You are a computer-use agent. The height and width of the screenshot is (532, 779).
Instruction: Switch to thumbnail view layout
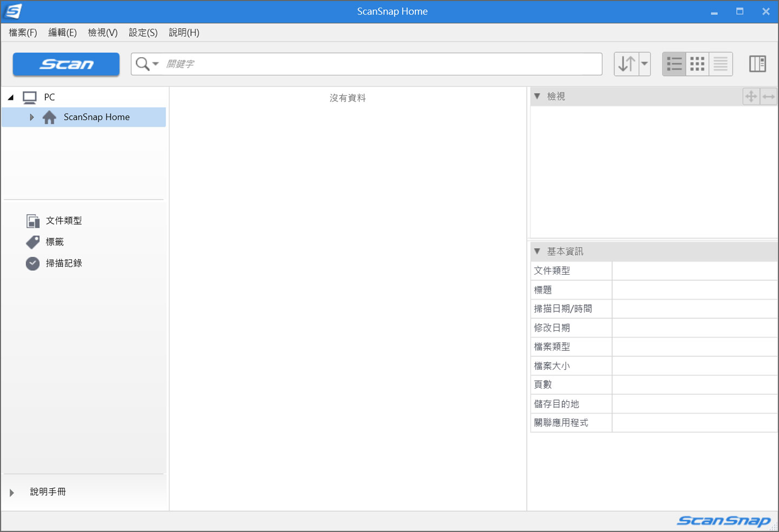[697, 63]
